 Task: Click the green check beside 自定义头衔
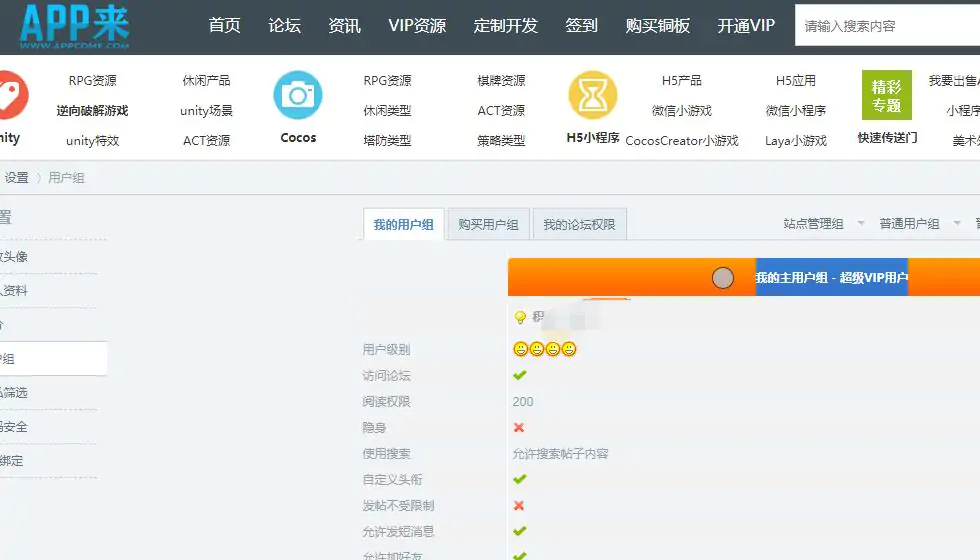(x=519, y=479)
